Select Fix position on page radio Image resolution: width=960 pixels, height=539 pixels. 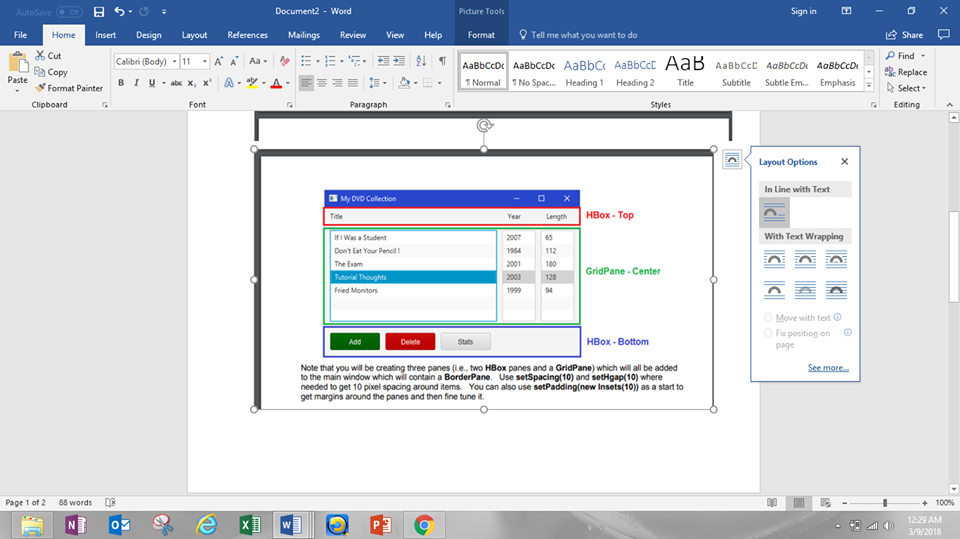point(768,333)
